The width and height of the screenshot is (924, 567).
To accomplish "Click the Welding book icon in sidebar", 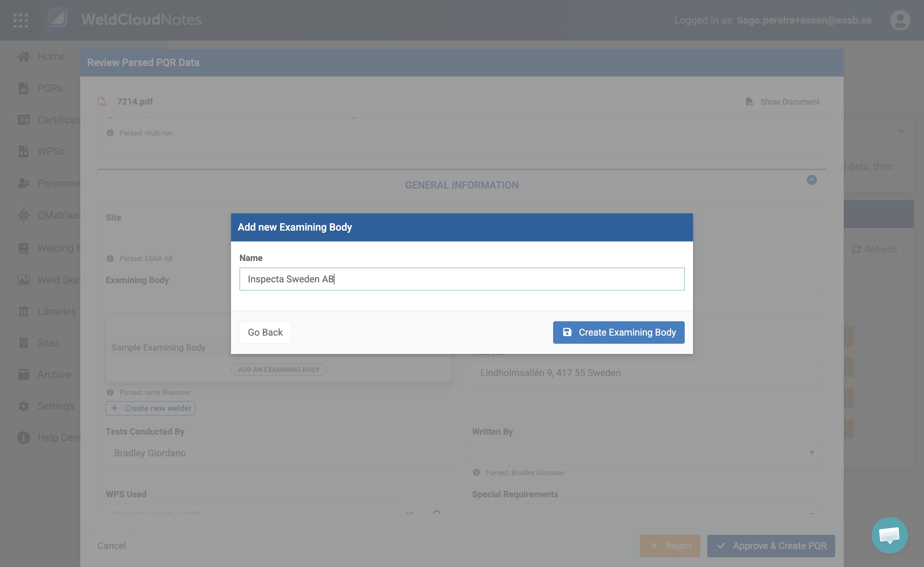I will (x=23, y=248).
